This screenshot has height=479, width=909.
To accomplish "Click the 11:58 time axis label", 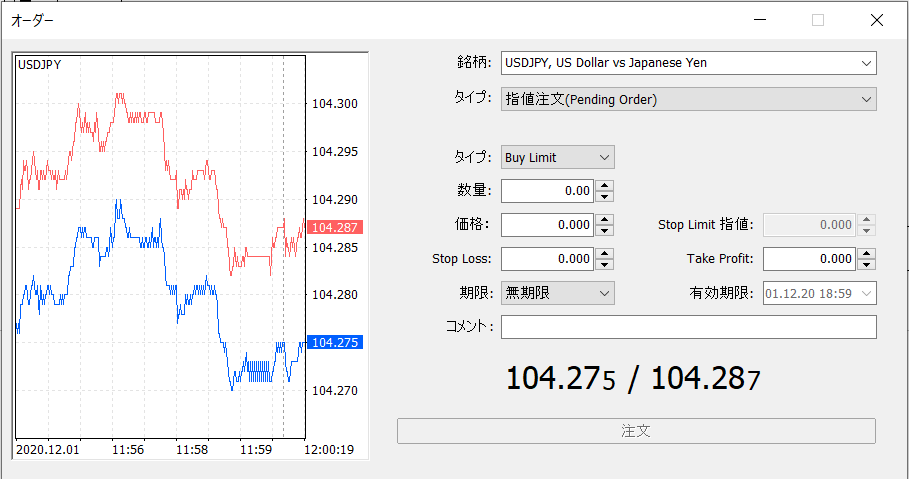I will point(192,449).
